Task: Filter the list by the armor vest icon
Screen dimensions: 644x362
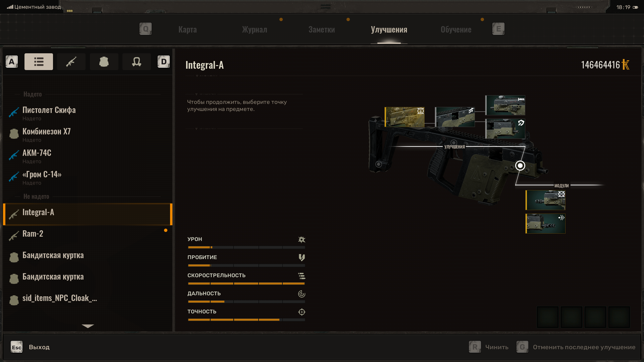Action: [104, 62]
